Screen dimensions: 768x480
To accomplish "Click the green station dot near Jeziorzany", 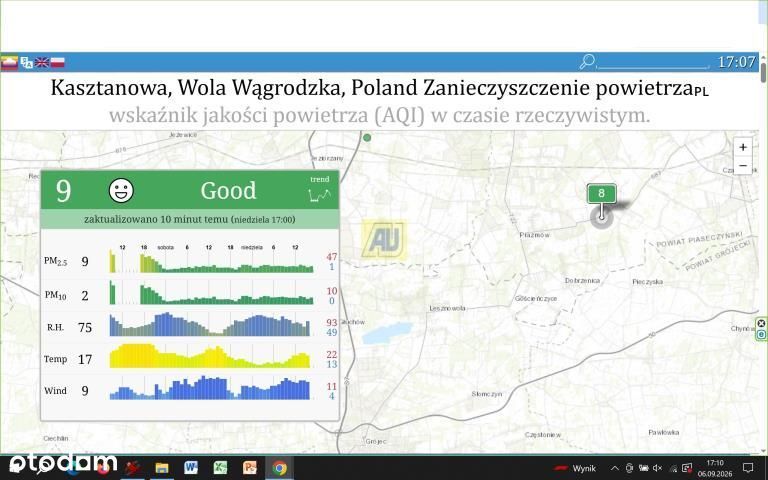I will point(367,138).
